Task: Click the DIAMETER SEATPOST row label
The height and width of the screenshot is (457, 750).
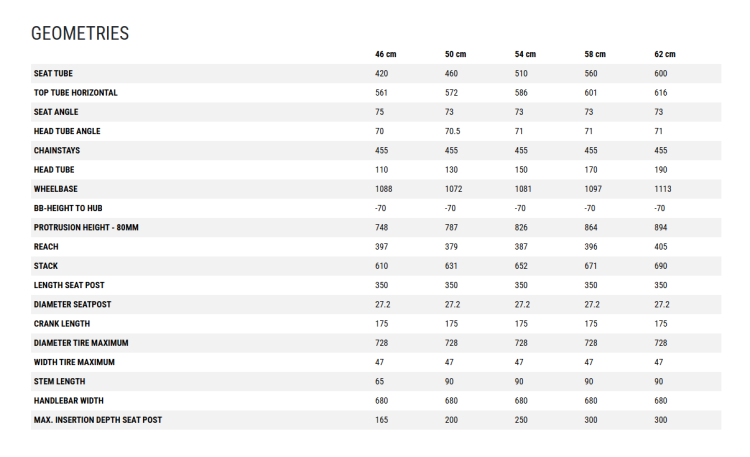Action: coord(72,304)
